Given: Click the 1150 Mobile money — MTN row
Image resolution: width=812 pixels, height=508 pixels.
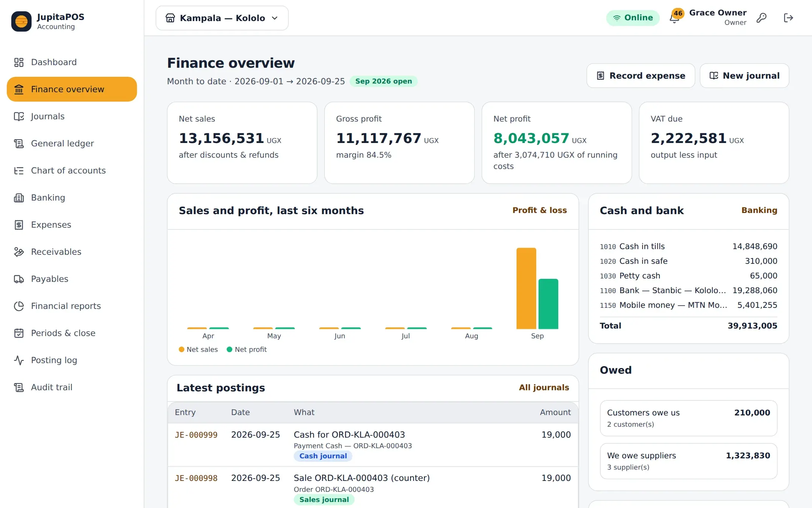Looking at the screenshot, I should click(688, 305).
